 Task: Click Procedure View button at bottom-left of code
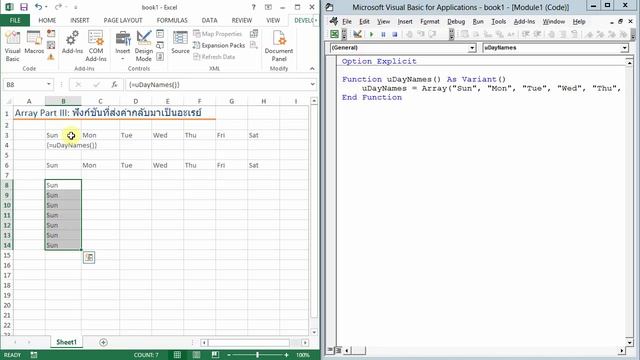coord(330,350)
